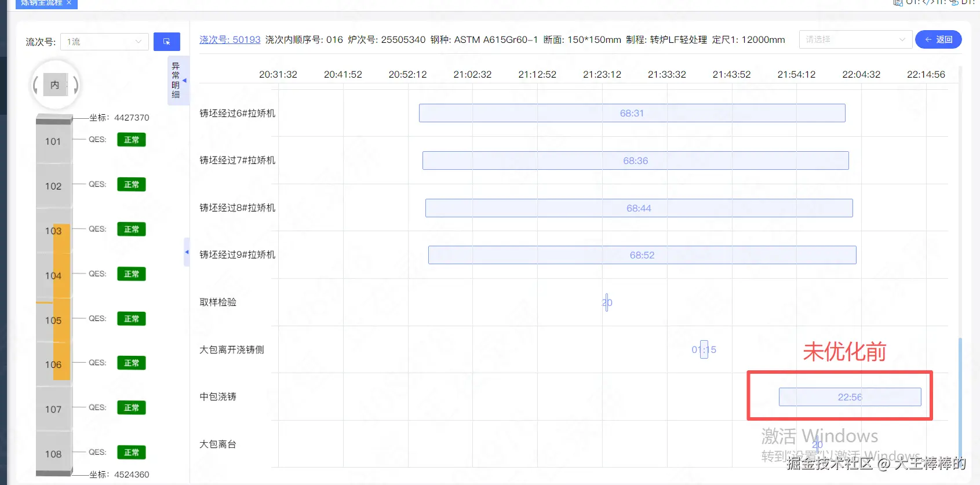This screenshot has width=980, height=485.
Task: Click the 内 circular strand selector
Action: click(x=56, y=85)
